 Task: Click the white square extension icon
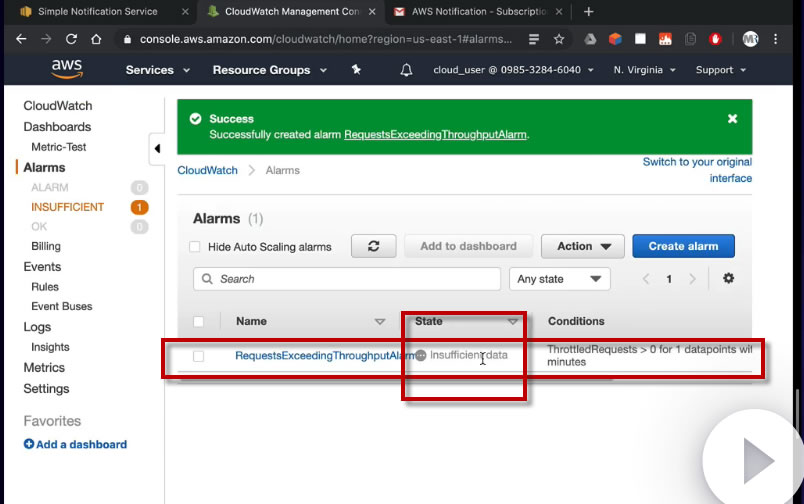(x=640, y=39)
